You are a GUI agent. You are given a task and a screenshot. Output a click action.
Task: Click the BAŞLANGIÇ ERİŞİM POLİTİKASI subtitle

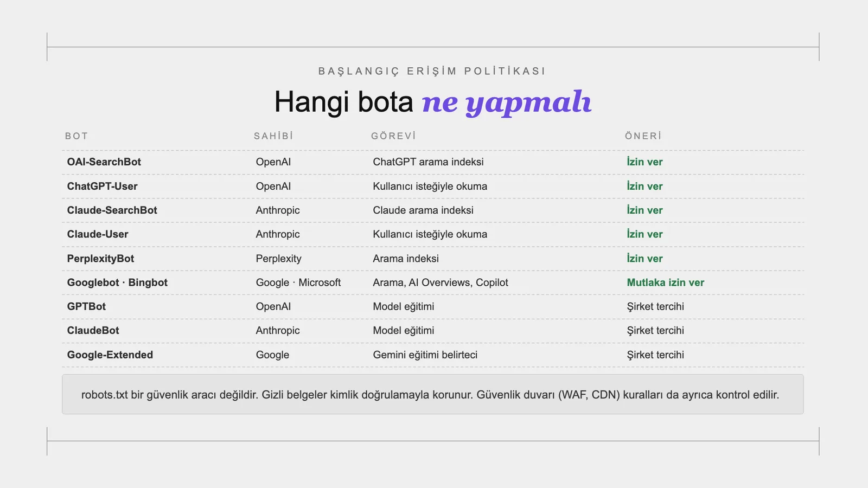point(432,71)
